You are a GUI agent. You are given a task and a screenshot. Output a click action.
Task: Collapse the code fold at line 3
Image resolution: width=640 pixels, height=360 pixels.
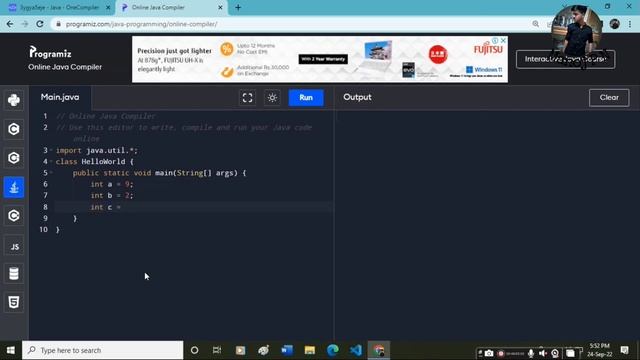coord(51,150)
